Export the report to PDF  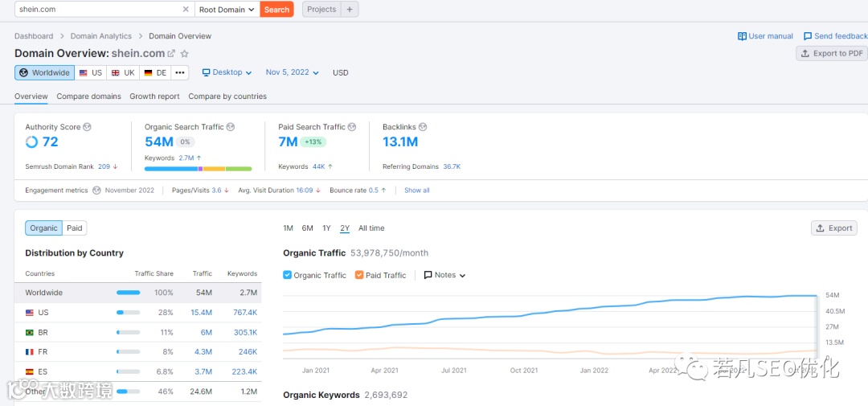tap(832, 53)
